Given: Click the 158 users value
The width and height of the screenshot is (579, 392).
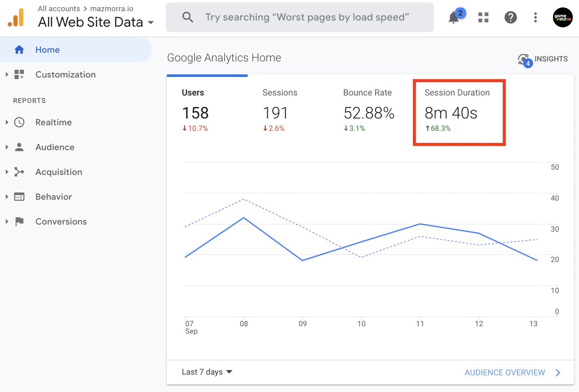Looking at the screenshot, I should 195,113.
